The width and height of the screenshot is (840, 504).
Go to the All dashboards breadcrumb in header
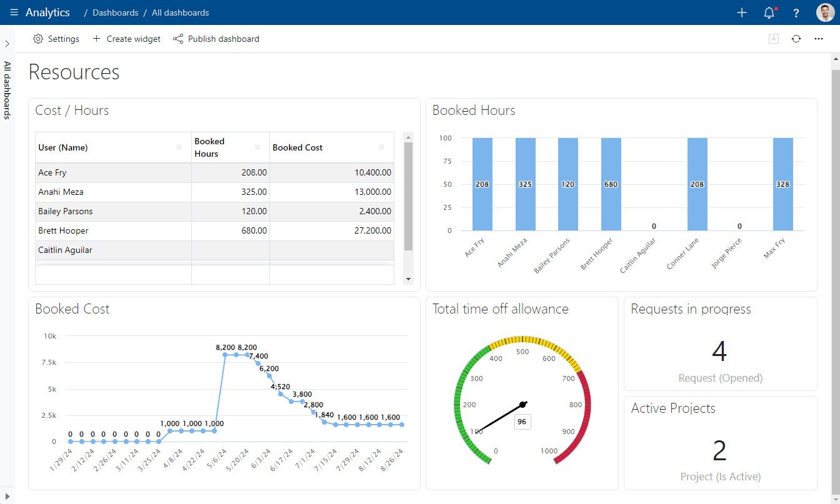(x=181, y=12)
